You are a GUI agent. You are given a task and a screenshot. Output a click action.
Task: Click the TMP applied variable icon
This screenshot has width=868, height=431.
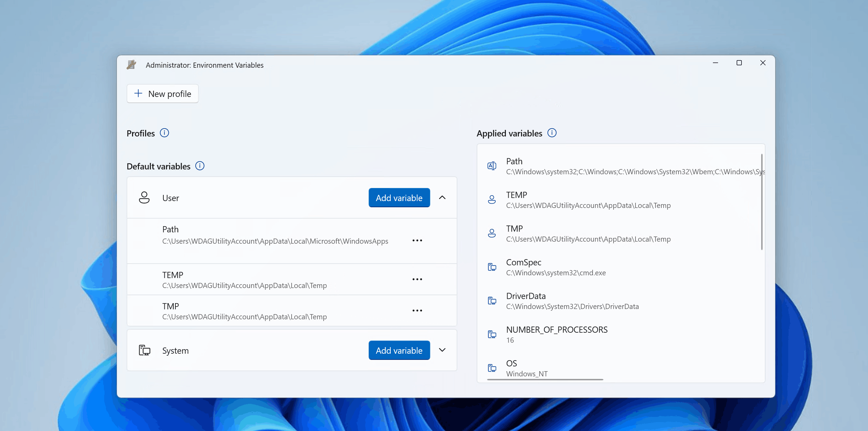click(491, 232)
